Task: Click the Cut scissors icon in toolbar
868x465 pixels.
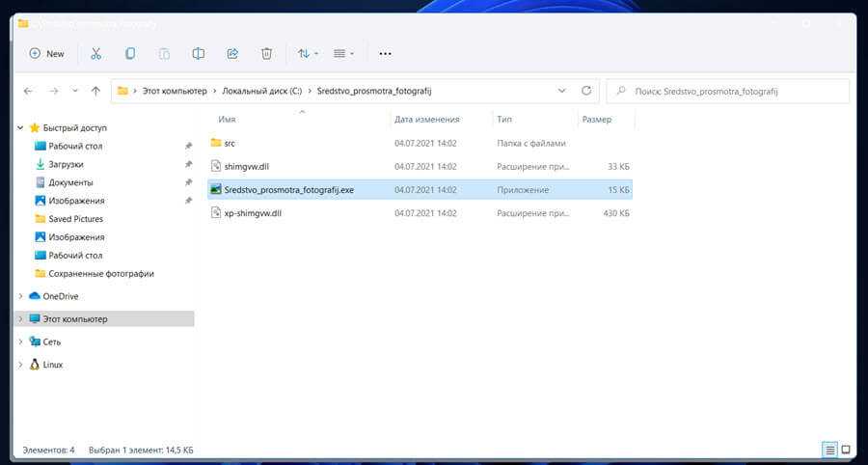Action: tap(95, 54)
